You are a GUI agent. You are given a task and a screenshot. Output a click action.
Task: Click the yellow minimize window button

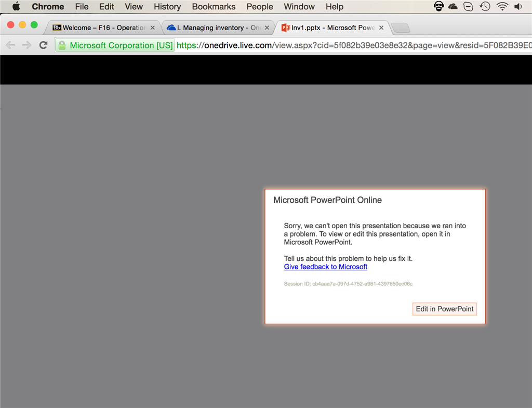pyautogui.click(x=22, y=25)
